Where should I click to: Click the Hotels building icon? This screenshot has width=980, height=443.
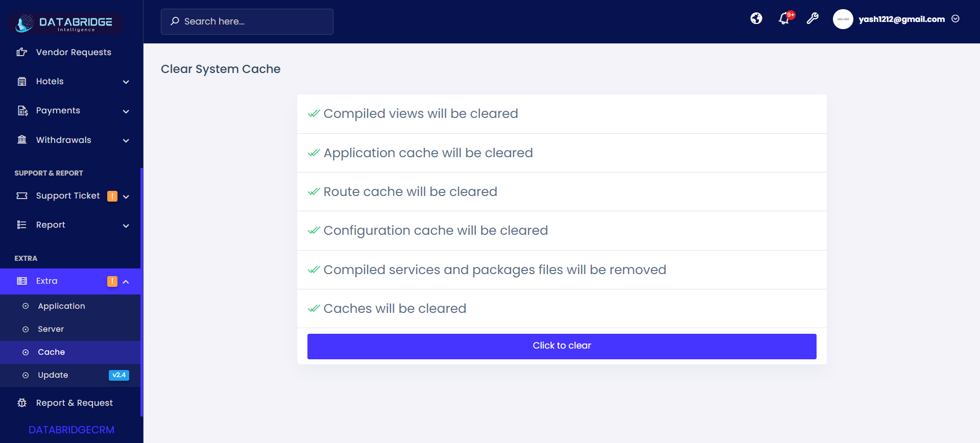[x=22, y=81]
